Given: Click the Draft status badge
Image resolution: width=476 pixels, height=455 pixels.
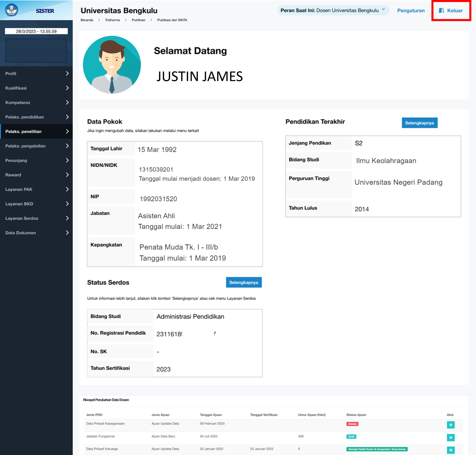Looking at the screenshot, I should click(351, 437).
